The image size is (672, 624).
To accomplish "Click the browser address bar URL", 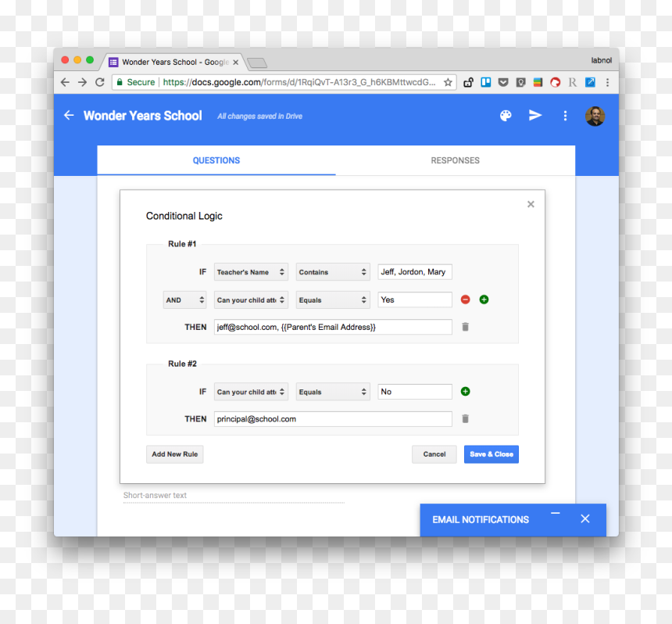I will [x=298, y=82].
